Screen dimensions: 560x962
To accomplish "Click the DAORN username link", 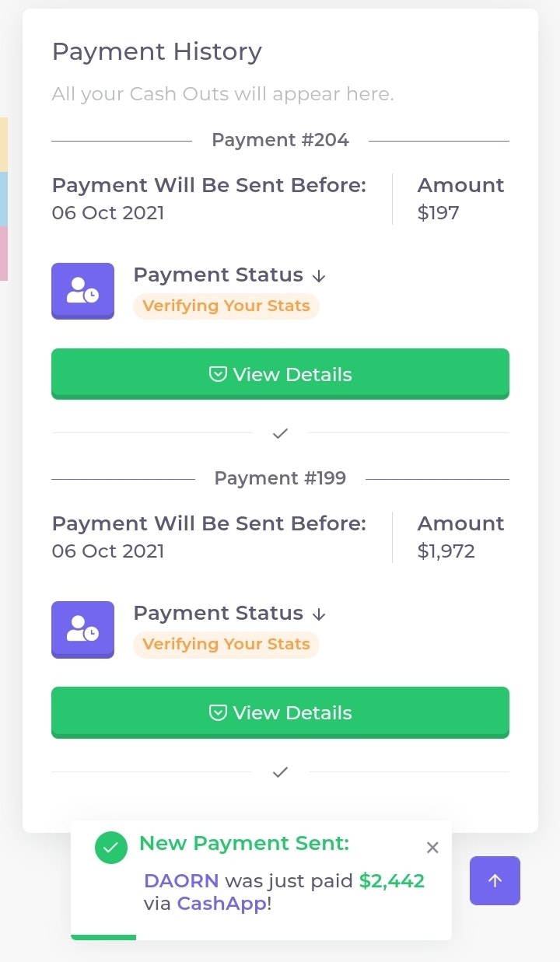I will pyautogui.click(x=182, y=881).
